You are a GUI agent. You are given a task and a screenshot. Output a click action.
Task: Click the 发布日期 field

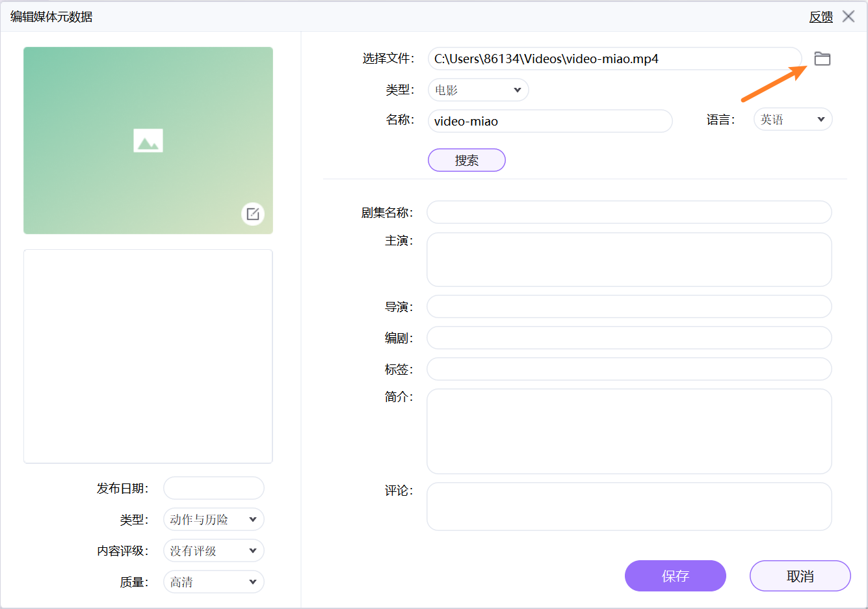pyautogui.click(x=213, y=488)
